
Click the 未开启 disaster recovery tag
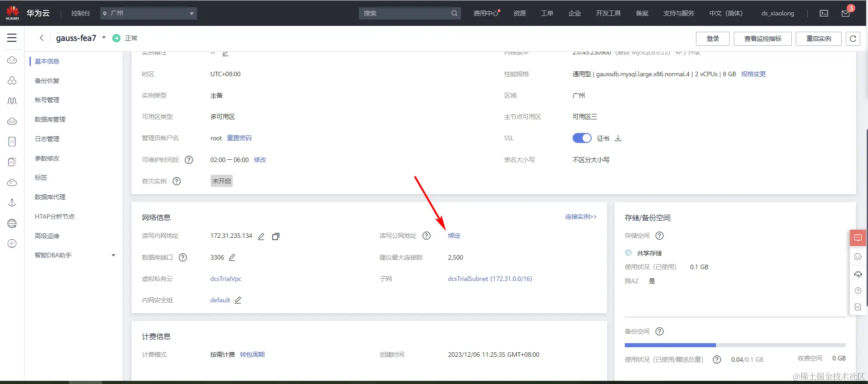221,181
